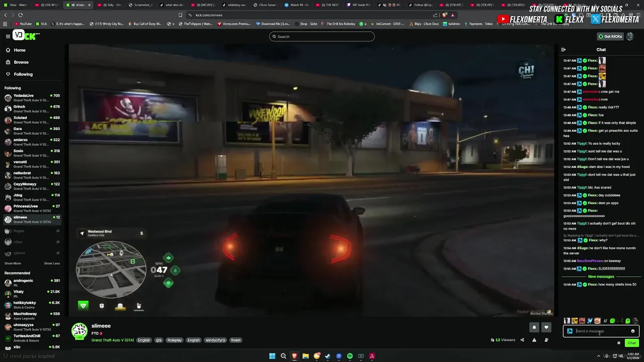The image size is (644, 362).
Task: Select PrincessLivee in following list
Action: point(32,208)
